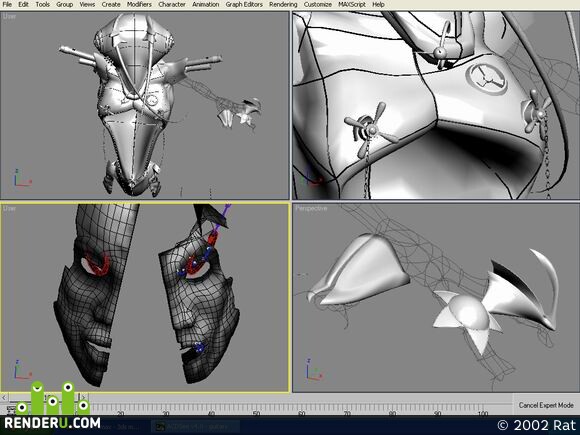Viewport: 580px width, 435px height.
Task: Open the Graph Editors menu
Action: pos(244,4)
